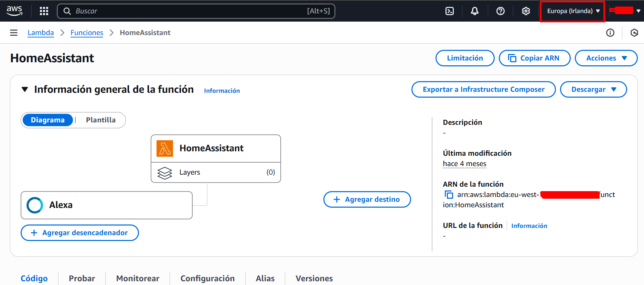Click the HomeAssistant breadcrumb text
Screen dimensions: 644x285
pos(145,33)
